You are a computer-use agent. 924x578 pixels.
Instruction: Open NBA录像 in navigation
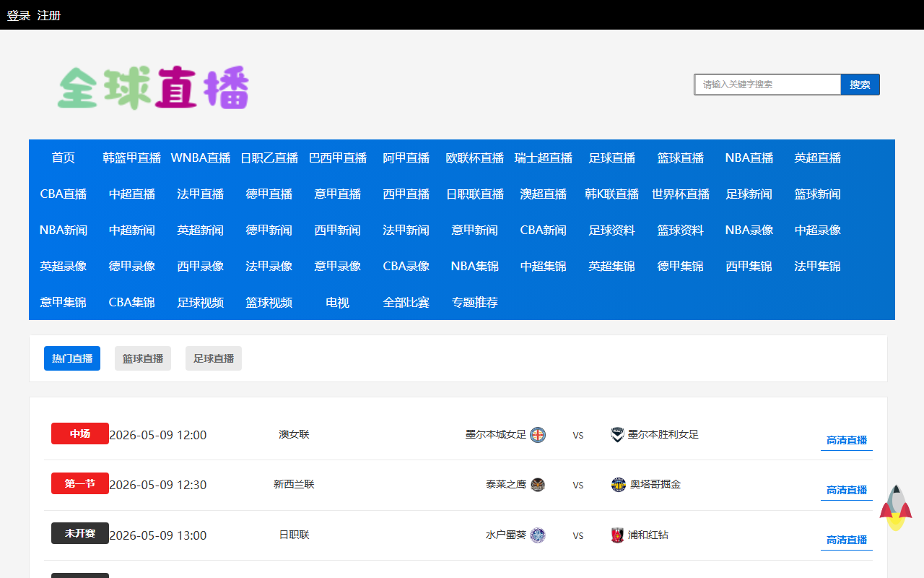pos(749,230)
